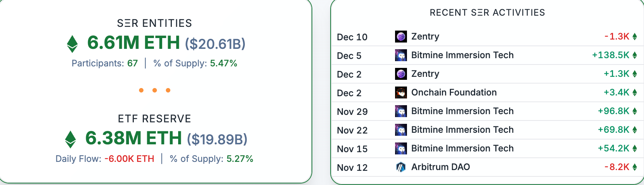Click the SER ENTITIES heading

(154, 23)
